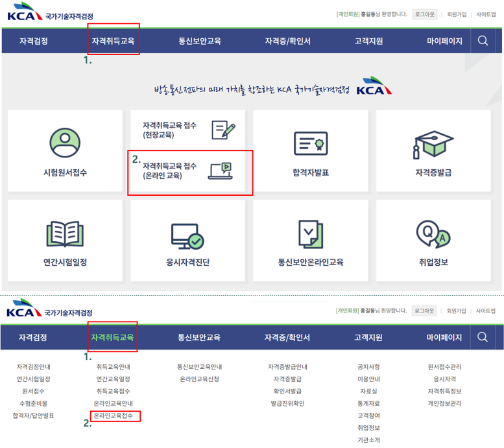Click the 응시자격진단 tile label text
Image resolution: width=504 pixels, height=448 pixels.
187,262
